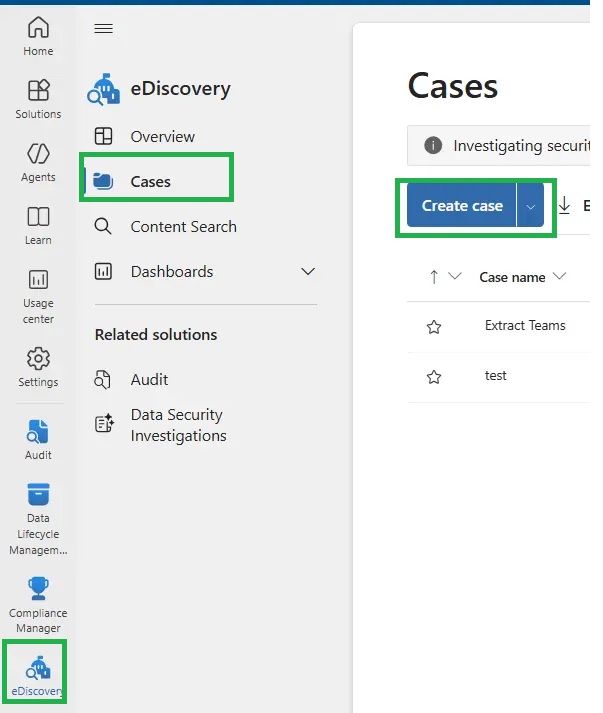Click the Related solutions heading
Screen dimensions: 603x713
coord(156,335)
